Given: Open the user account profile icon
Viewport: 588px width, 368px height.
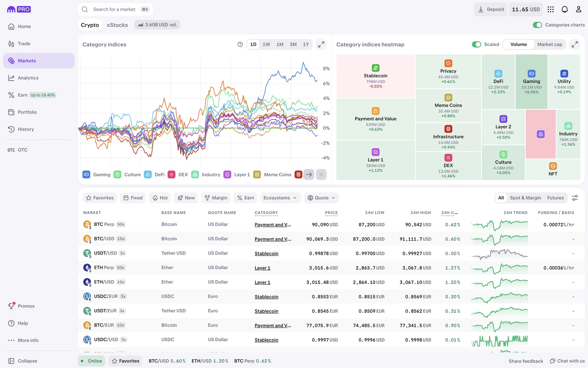Looking at the screenshot, I should pyautogui.click(x=578, y=9).
